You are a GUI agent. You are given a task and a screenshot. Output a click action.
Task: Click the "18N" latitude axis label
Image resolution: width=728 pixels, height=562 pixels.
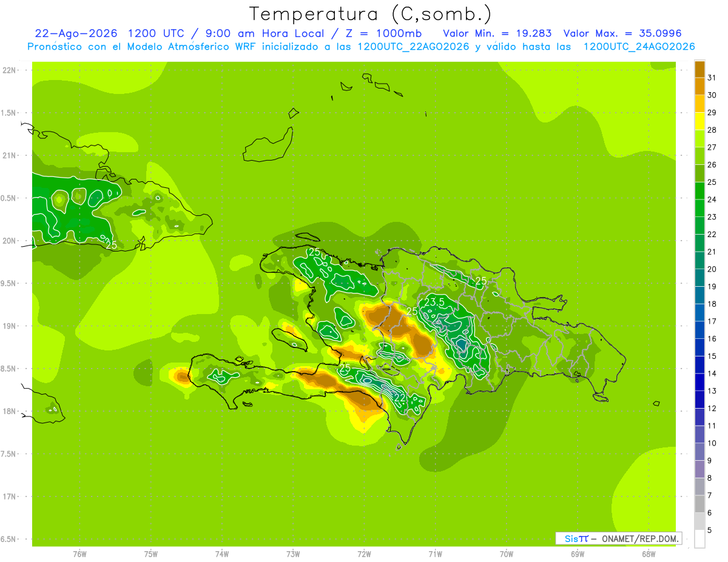(x=8, y=411)
